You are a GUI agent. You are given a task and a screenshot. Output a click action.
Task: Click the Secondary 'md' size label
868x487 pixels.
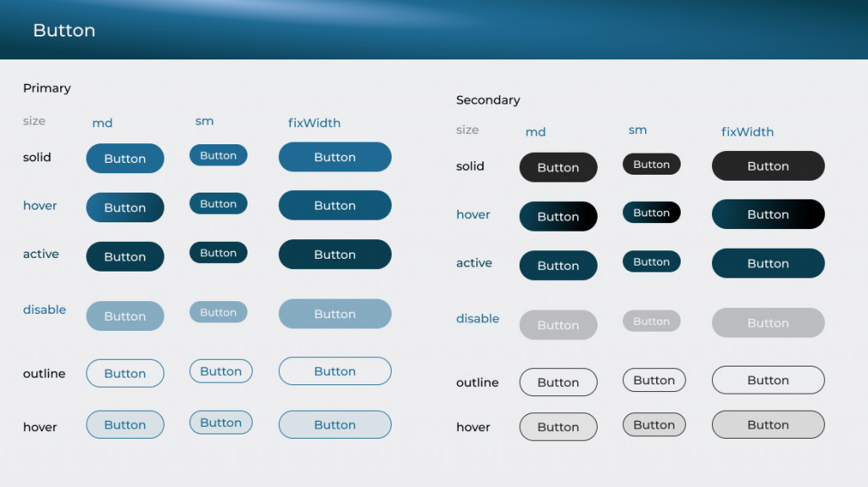coord(536,132)
